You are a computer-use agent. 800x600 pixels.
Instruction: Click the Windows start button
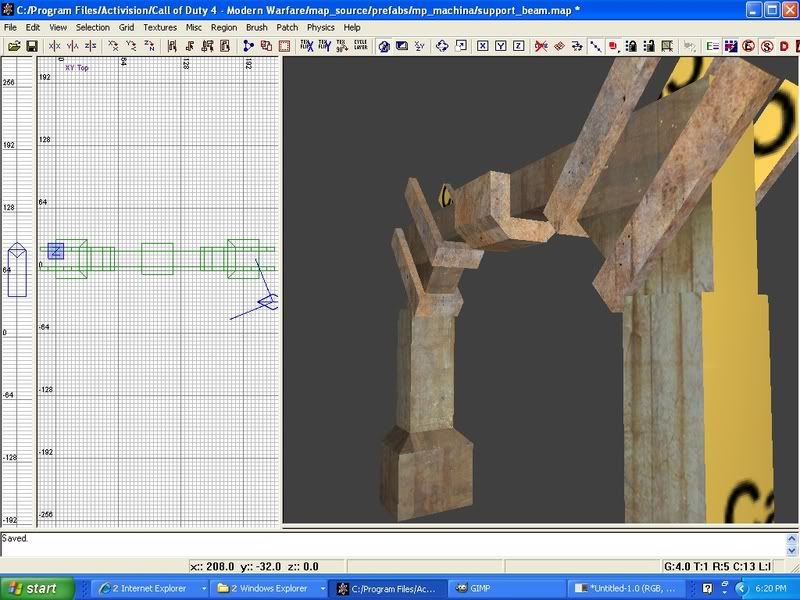37,588
